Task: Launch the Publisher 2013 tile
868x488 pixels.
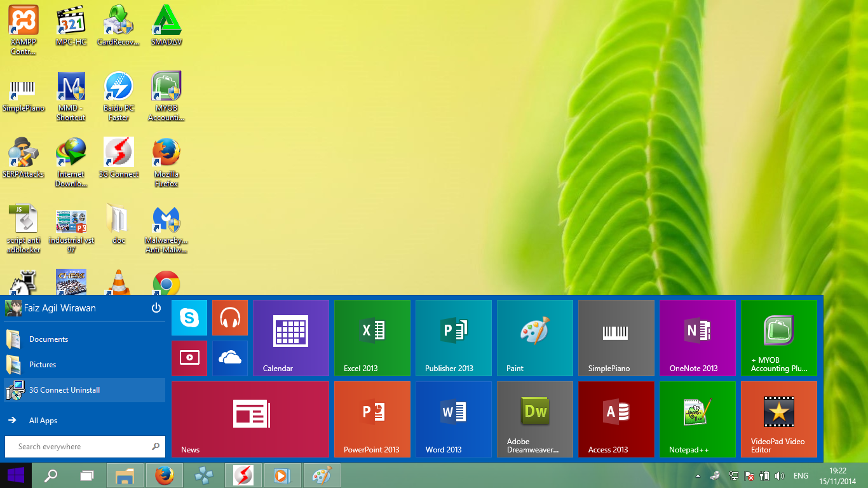Action: point(454,338)
